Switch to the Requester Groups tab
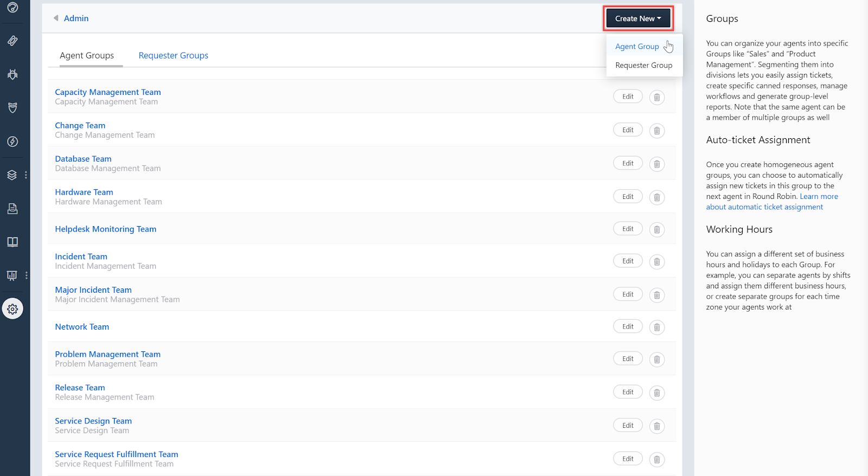 (x=174, y=55)
